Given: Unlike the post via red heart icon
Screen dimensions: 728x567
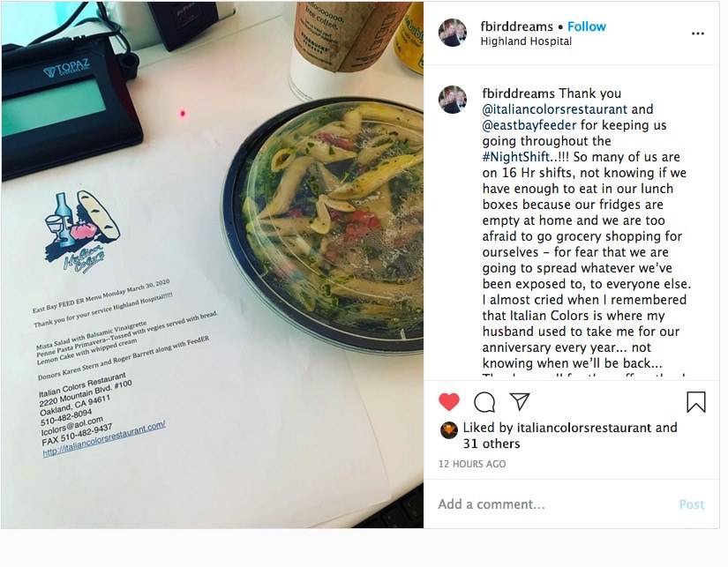Looking at the screenshot, I should click(448, 402).
